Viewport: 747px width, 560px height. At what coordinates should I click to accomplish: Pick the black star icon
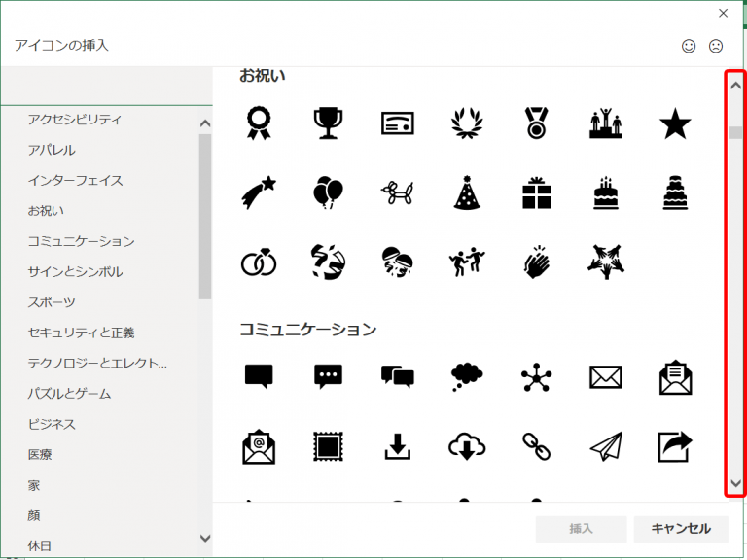(x=675, y=123)
